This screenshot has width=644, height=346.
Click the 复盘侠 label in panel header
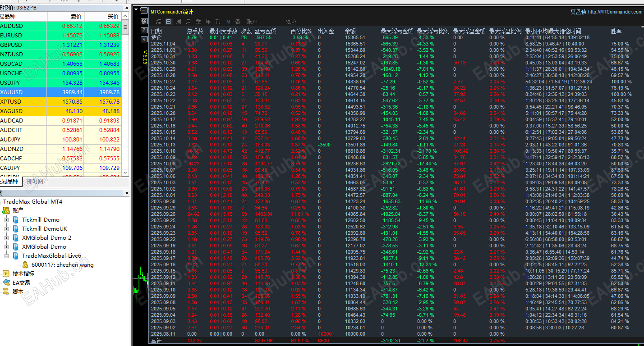(x=578, y=12)
